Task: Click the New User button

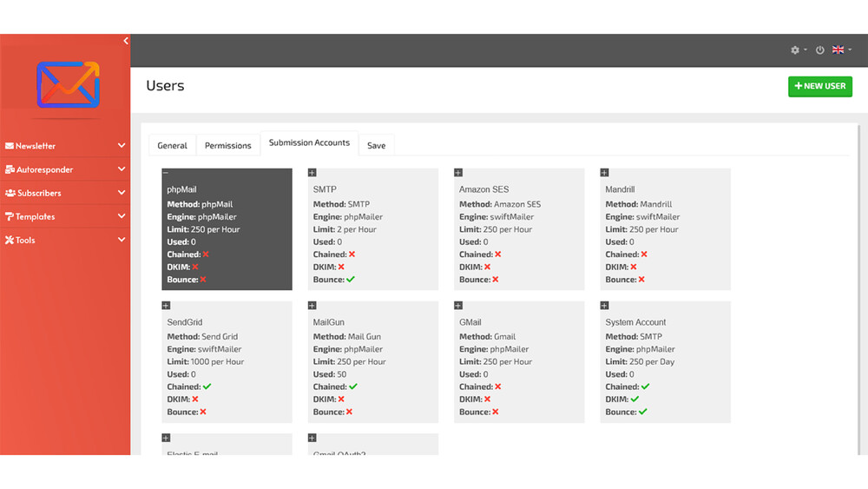Action: click(820, 86)
